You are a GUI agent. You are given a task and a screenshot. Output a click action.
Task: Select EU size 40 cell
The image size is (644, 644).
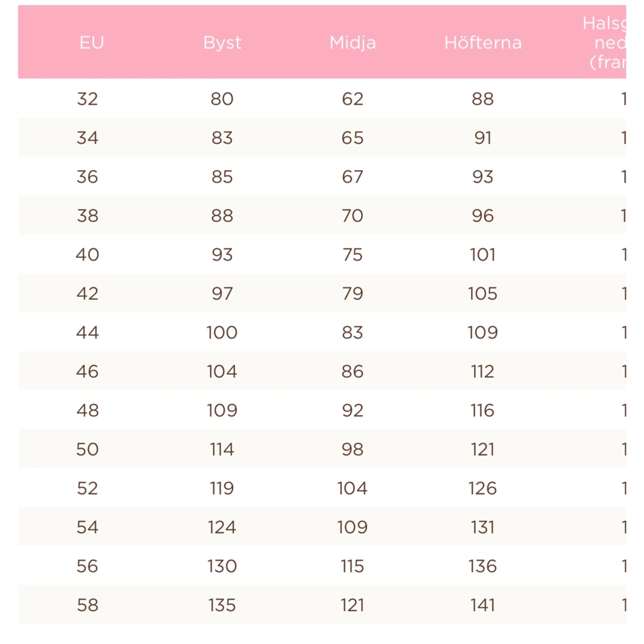pos(88,255)
